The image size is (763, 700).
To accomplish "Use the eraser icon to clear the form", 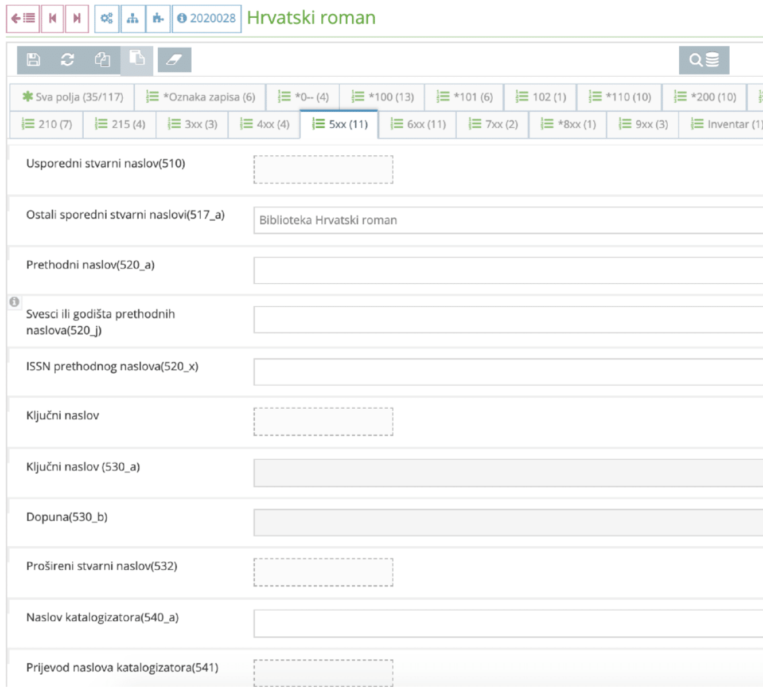I will click(x=174, y=59).
